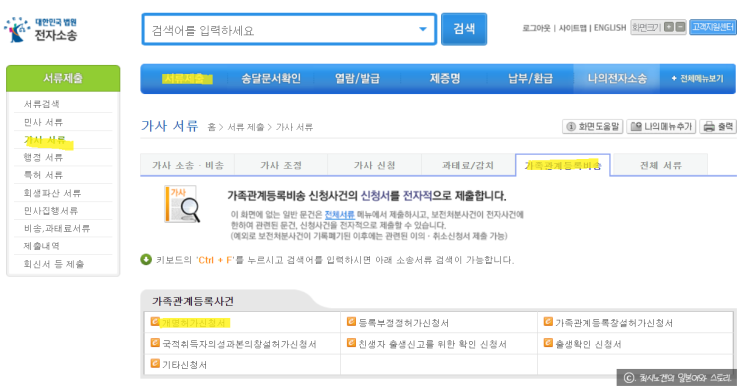Increase screen size with plus icon

point(668,27)
